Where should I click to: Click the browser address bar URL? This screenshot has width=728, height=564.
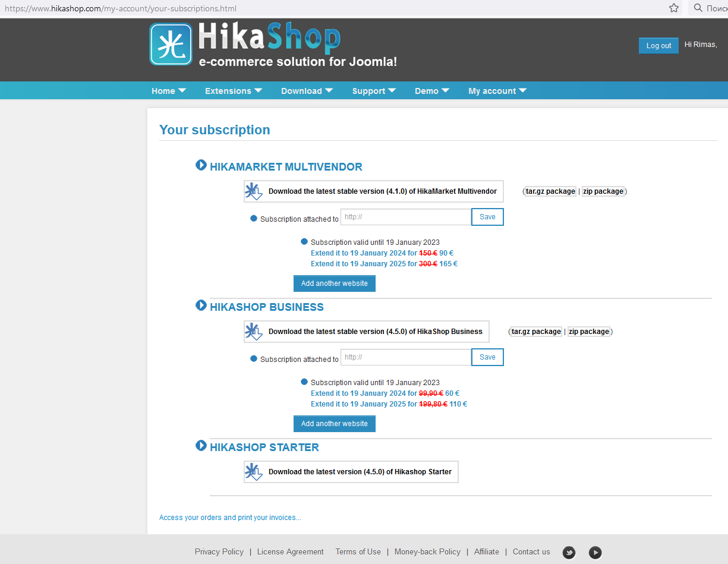[x=121, y=9]
